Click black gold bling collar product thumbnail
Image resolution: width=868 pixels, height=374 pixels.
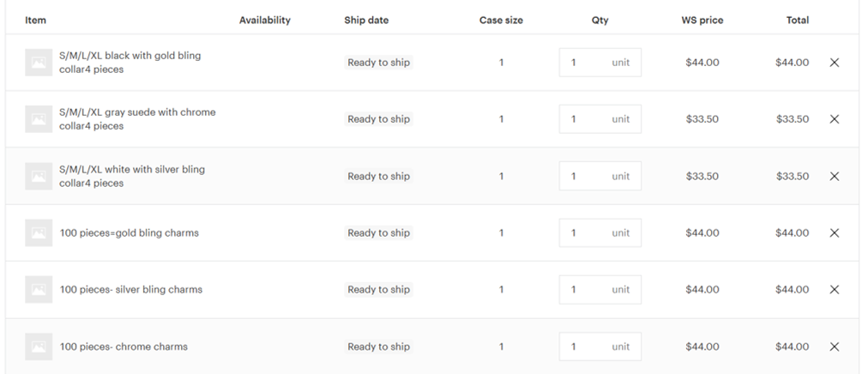(39, 63)
